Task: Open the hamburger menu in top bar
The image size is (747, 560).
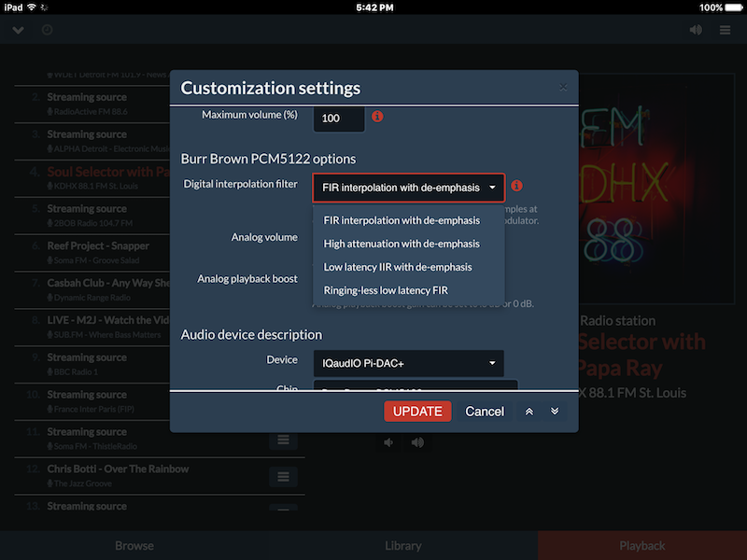Action: (725, 30)
